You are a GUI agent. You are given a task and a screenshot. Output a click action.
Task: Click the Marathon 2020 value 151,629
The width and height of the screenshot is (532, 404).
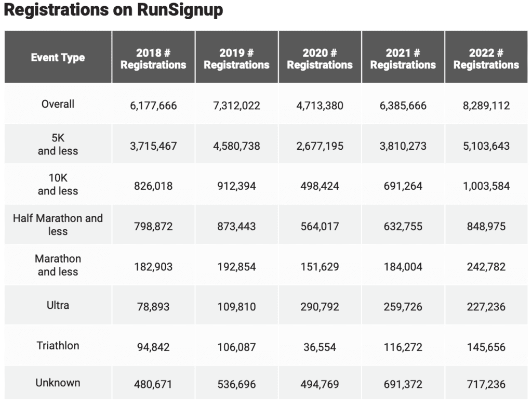point(320,267)
